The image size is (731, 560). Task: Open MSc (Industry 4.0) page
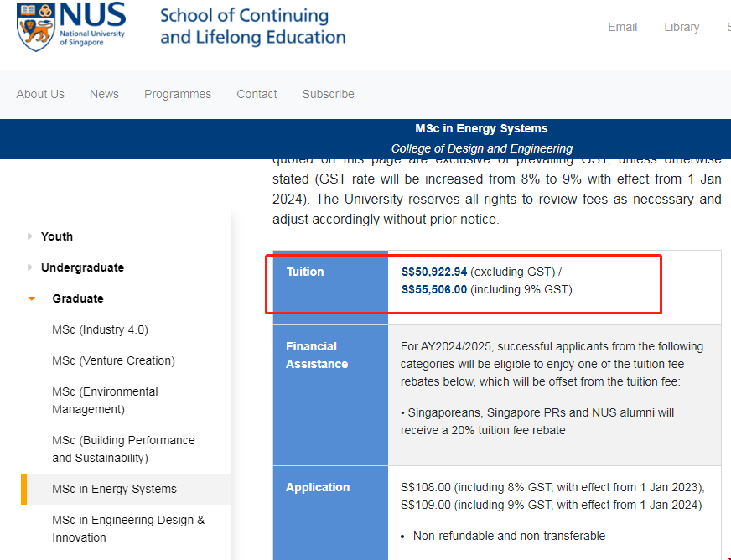100,329
